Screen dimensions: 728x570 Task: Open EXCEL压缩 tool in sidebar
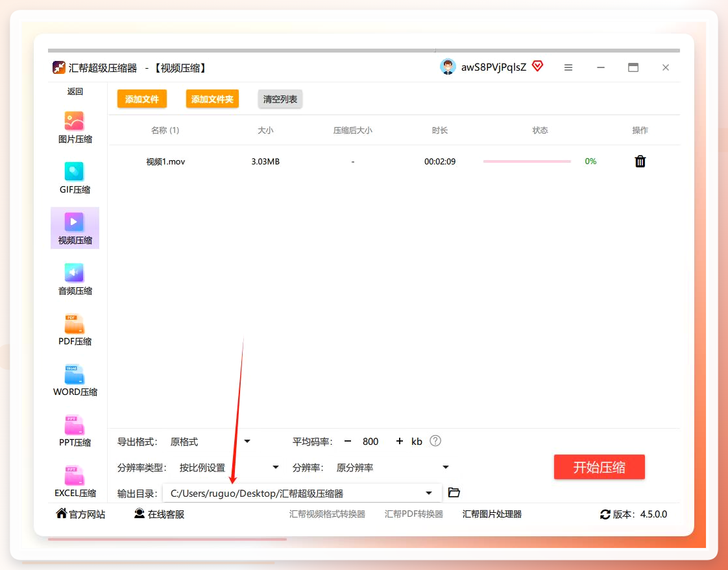coord(75,481)
